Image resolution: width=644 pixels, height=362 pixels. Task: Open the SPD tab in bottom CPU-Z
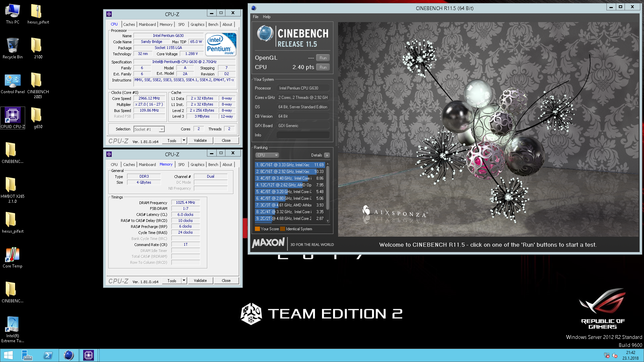pyautogui.click(x=181, y=165)
